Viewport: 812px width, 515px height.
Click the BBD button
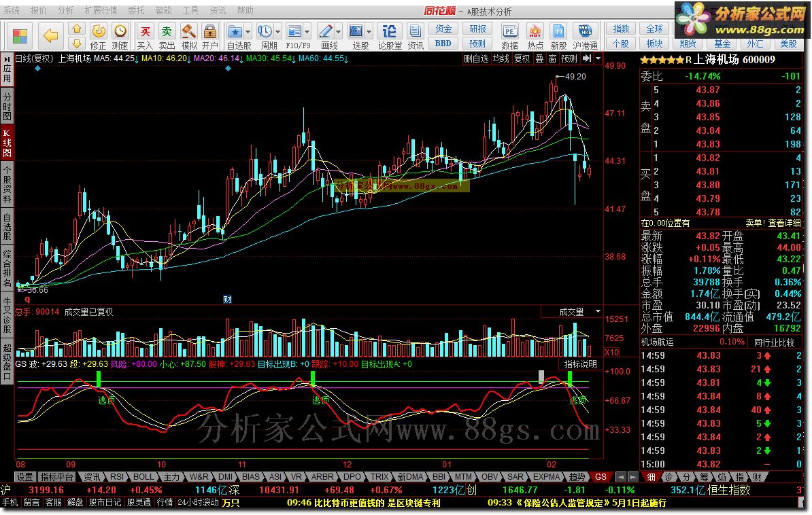pyautogui.click(x=443, y=43)
